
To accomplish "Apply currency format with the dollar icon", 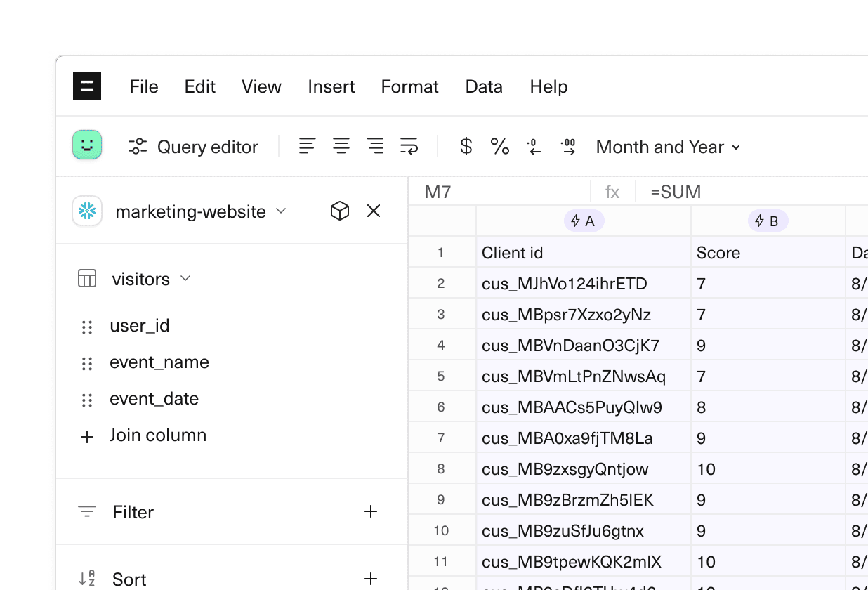I will 465,146.
